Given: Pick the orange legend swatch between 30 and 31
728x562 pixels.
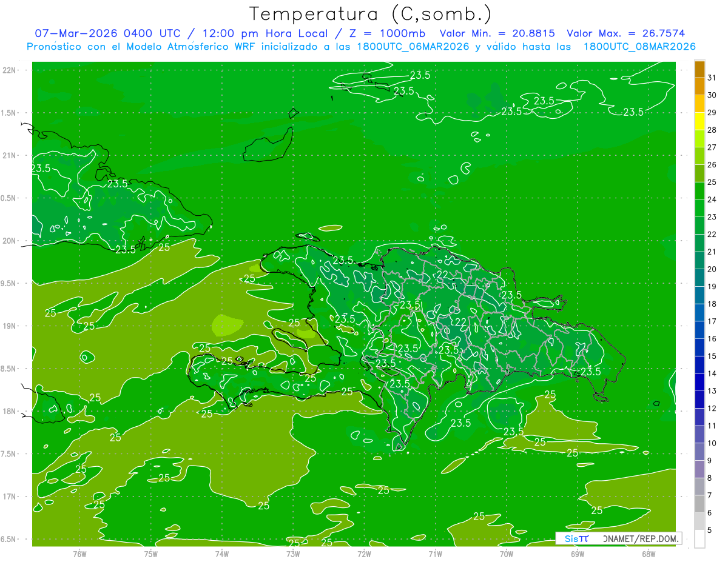Looking at the screenshot, I should [x=699, y=87].
